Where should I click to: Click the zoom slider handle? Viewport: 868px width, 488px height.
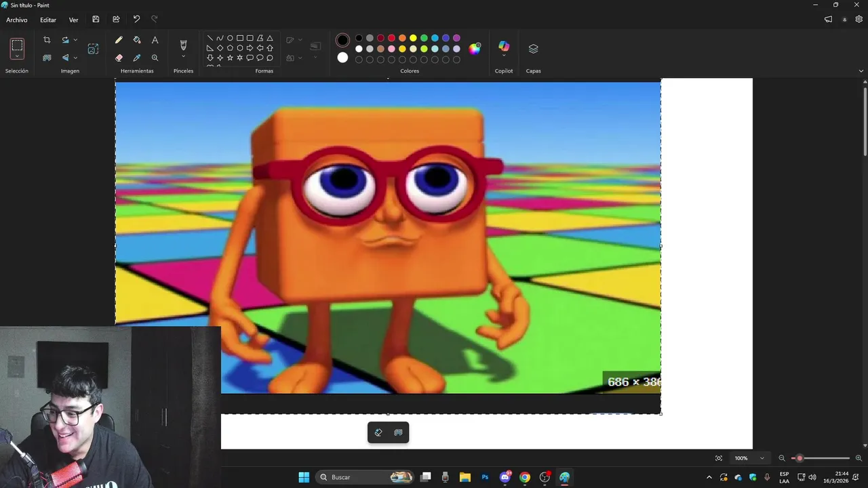coord(800,458)
